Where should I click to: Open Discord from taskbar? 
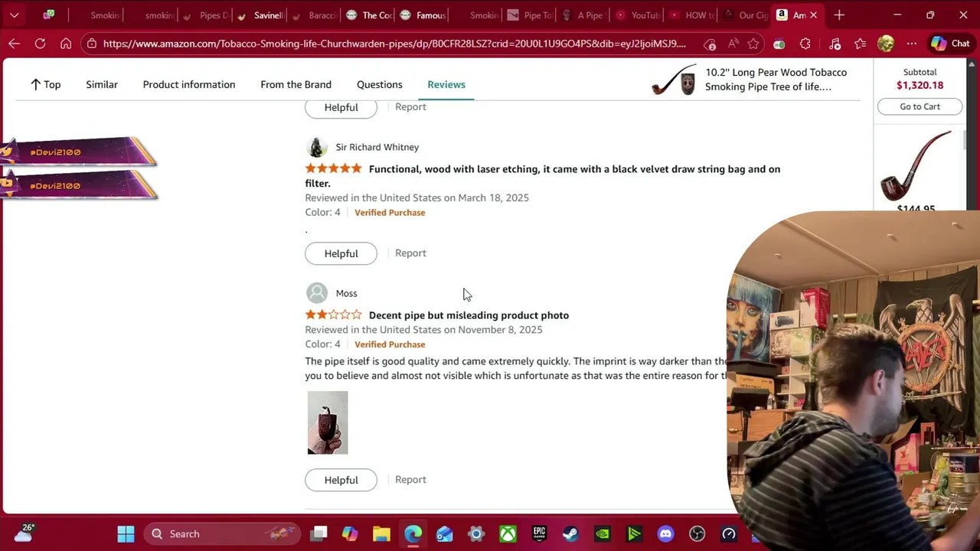[665, 533]
